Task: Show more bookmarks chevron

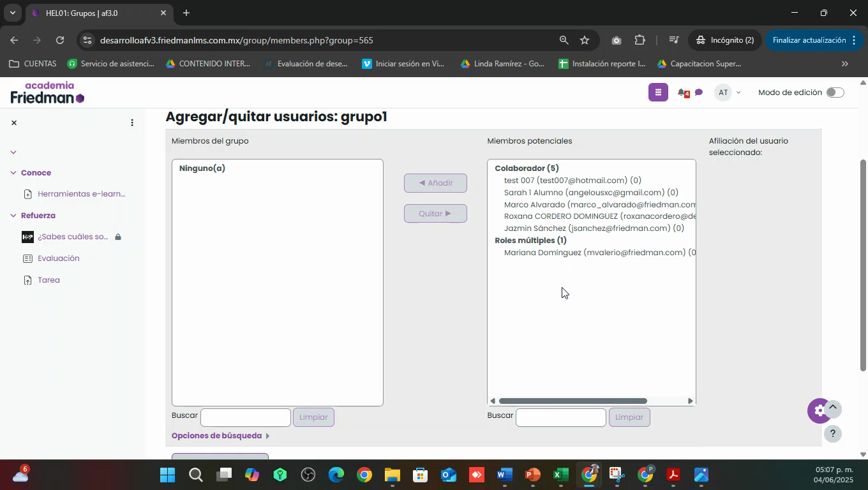Action: tap(845, 64)
